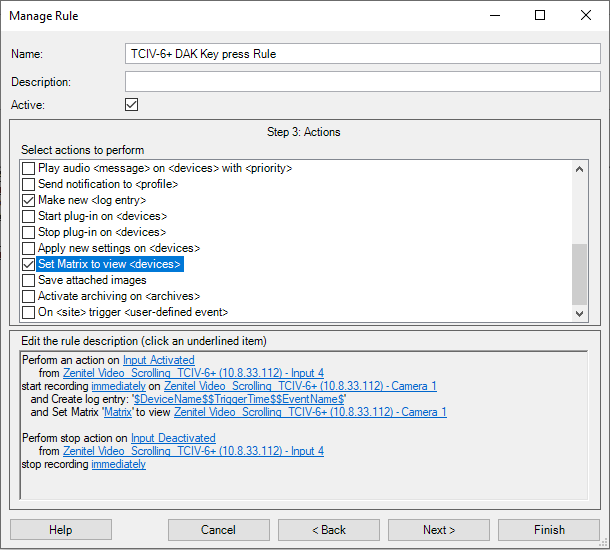Enable Play audio message on devices action
This screenshot has height=550, width=610.
click(x=29, y=168)
